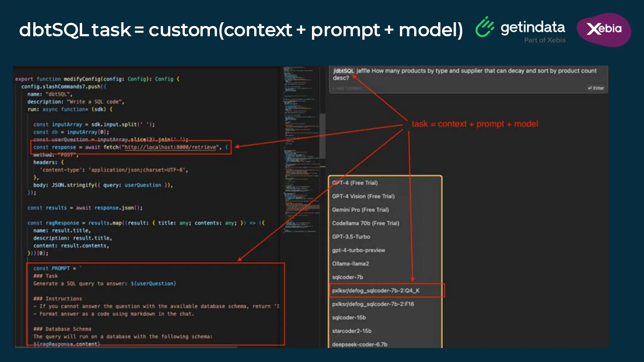The height and width of the screenshot is (362, 644).
Task: Click the "### Instructions" line in prompt
Action: pos(58,299)
